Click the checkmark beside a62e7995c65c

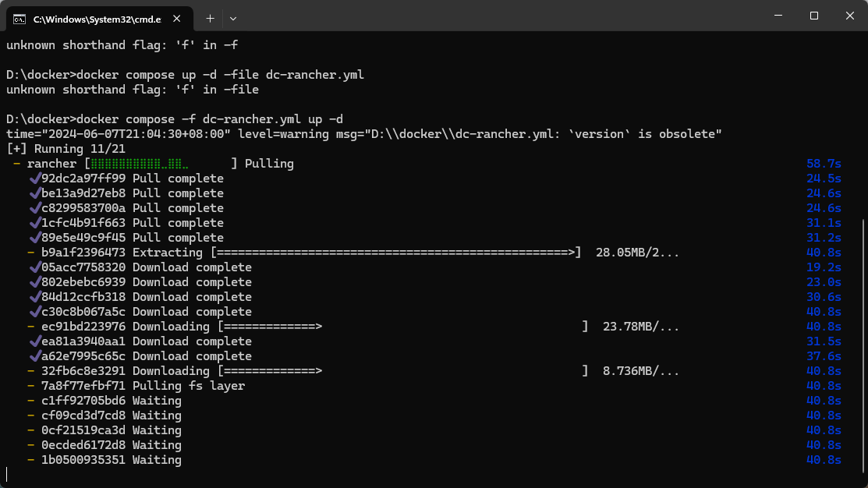35,355
